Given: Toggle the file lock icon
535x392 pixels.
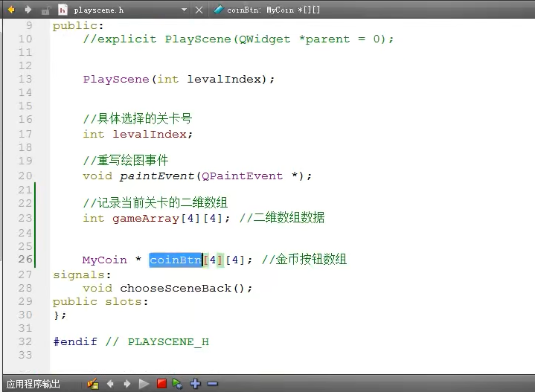Looking at the screenshot, I should [45, 10].
